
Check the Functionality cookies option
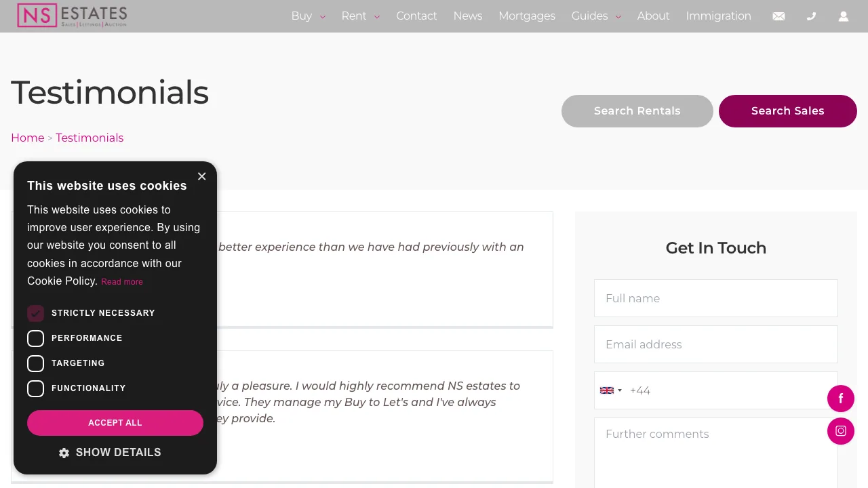[35, 388]
